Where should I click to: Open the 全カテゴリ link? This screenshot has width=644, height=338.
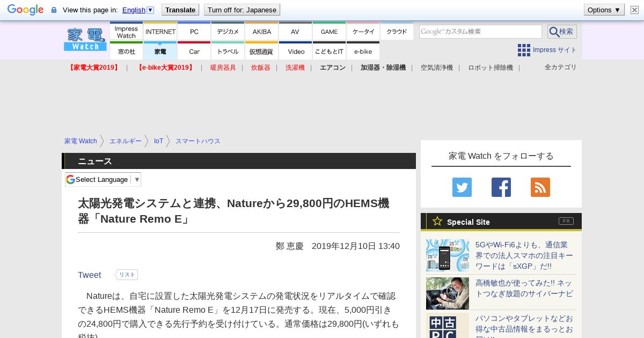[561, 67]
